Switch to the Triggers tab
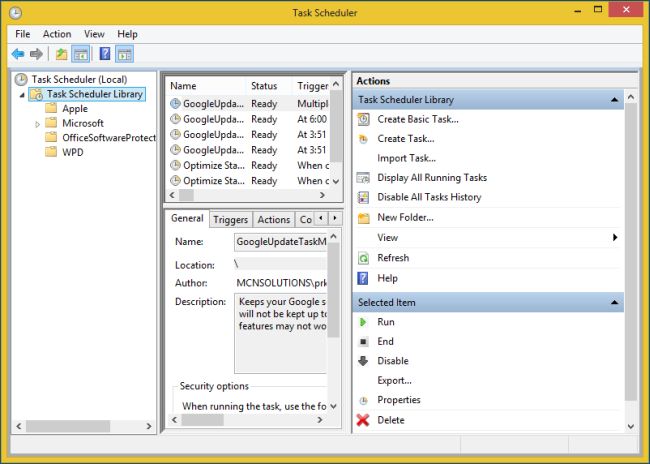This screenshot has height=464, width=650. (x=230, y=220)
